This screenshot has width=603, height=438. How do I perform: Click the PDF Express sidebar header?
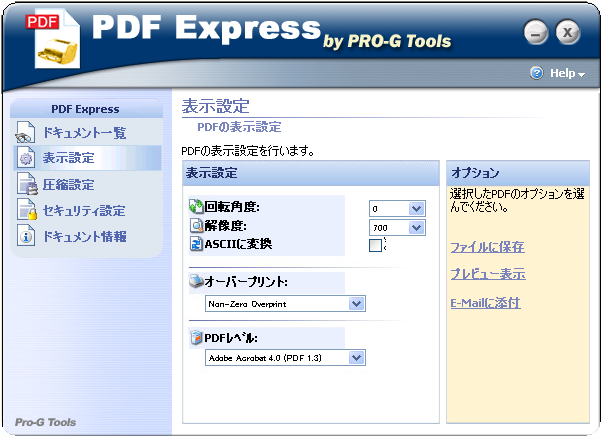86,109
